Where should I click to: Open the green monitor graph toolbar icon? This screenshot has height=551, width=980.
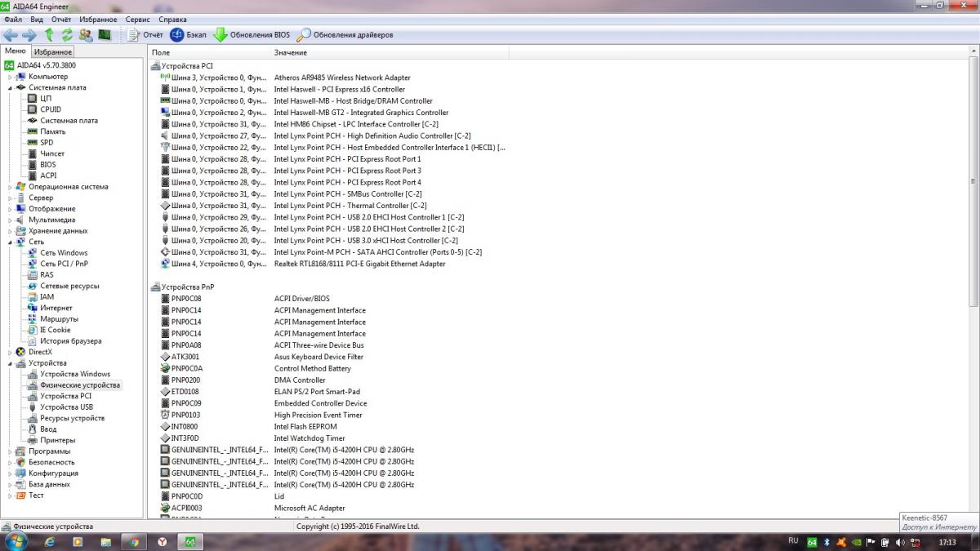[x=104, y=35]
